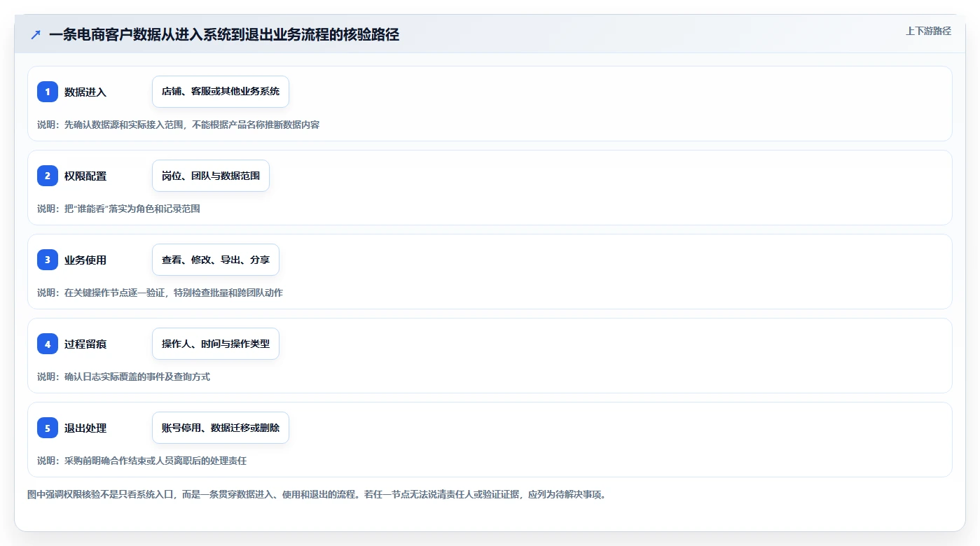Screen dimensions: 980x546
Task: Select the 店铺、客服或其他业务系统 chip
Action: pyautogui.click(x=221, y=92)
